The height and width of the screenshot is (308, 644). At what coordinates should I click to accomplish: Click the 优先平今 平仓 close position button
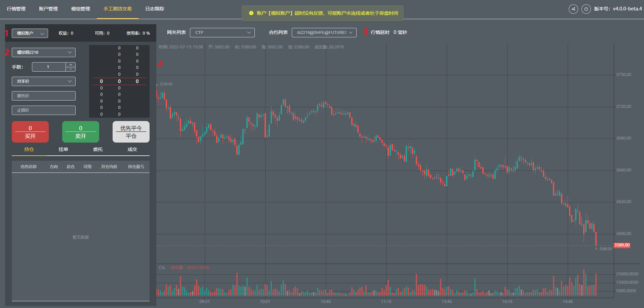click(x=131, y=132)
